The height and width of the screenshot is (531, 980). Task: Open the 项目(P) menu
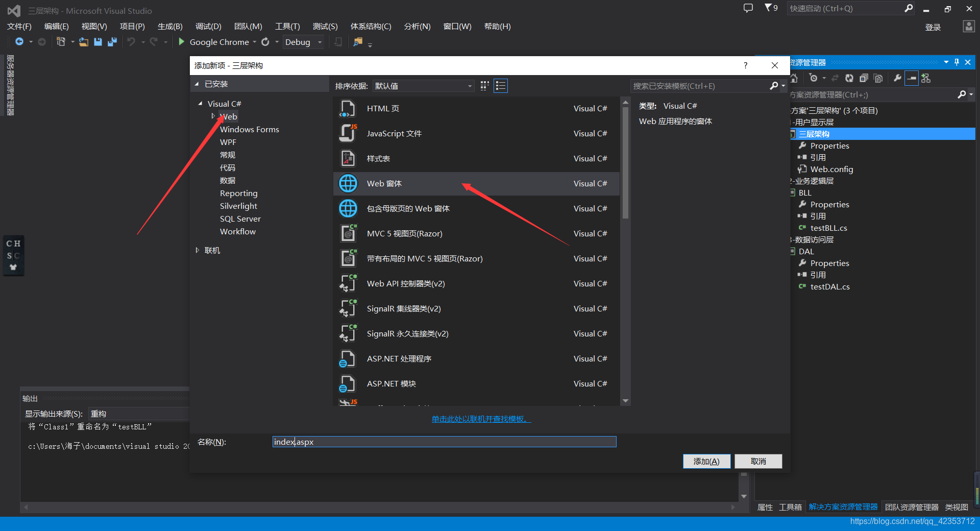coord(132,26)
